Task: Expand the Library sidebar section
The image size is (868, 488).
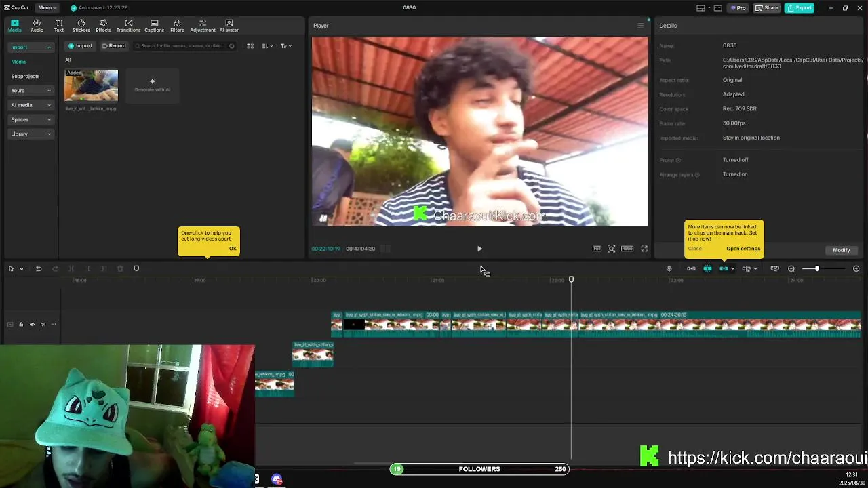Action: (x=31, y=134)
